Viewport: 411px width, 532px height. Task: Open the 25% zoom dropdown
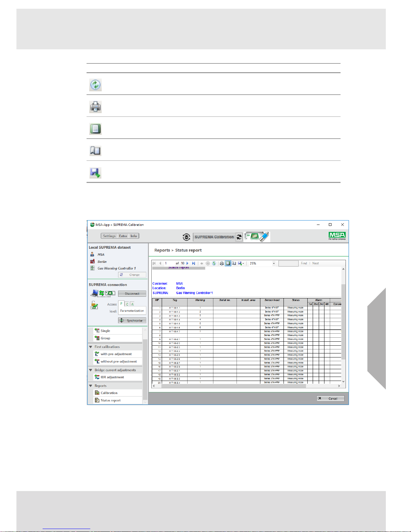tap(274, 263)
